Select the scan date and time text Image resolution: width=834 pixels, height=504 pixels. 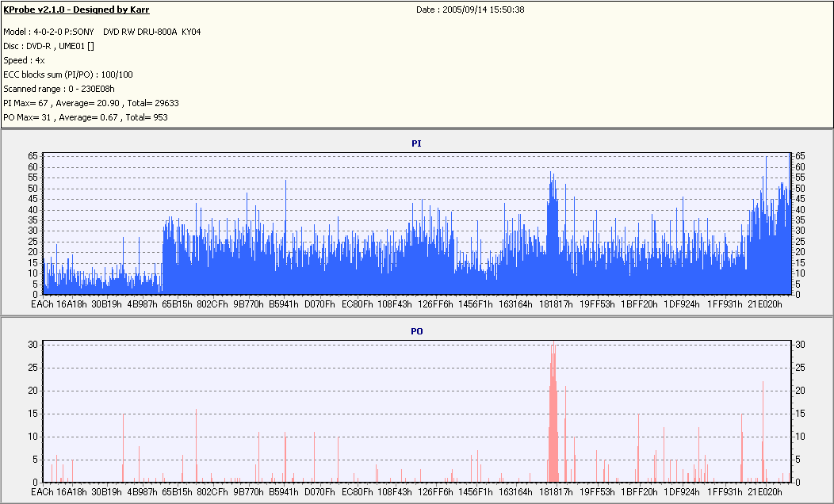tap(470, 10)
